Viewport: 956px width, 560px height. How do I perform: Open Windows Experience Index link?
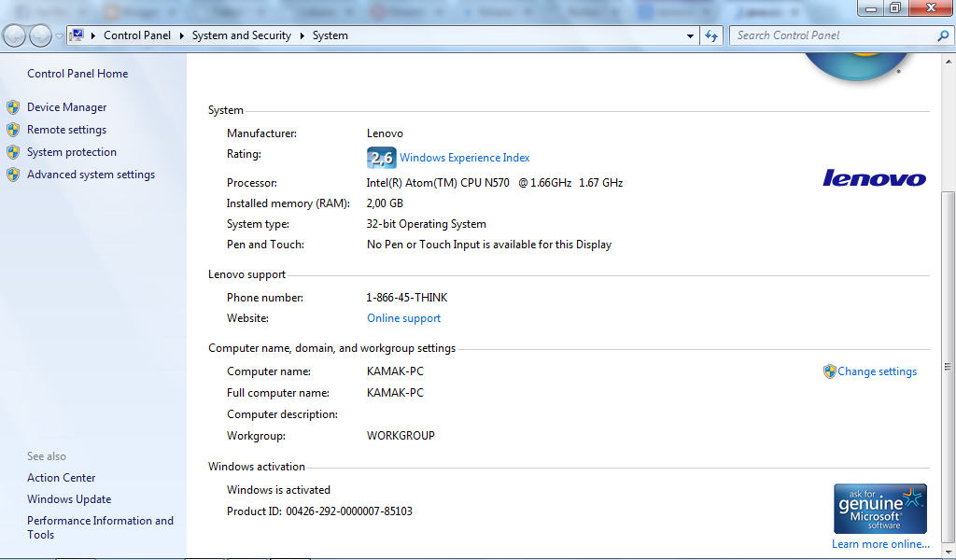coord(465,157)
